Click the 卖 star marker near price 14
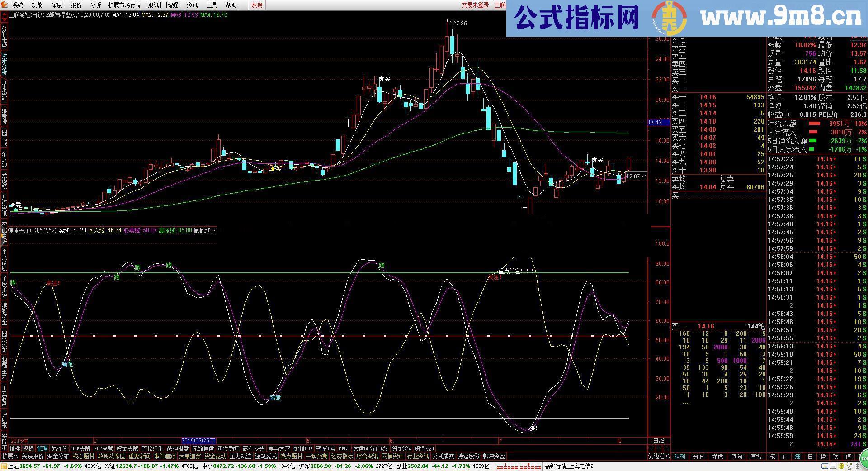The height and width of the screenshot is (471, 868). [598, 159]
